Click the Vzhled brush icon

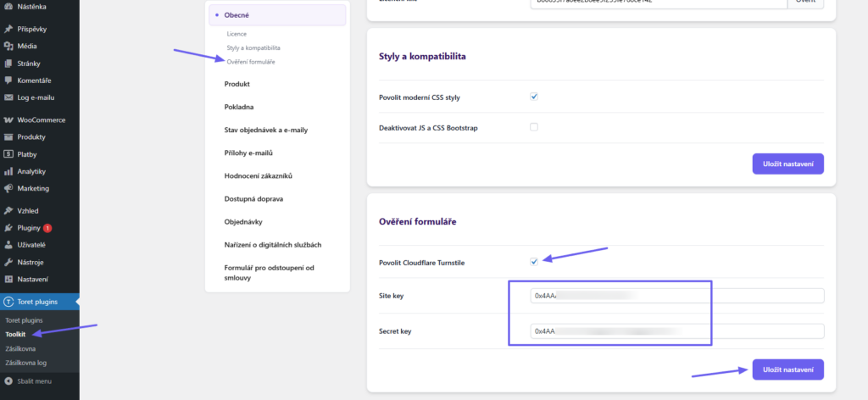(8, 210)
